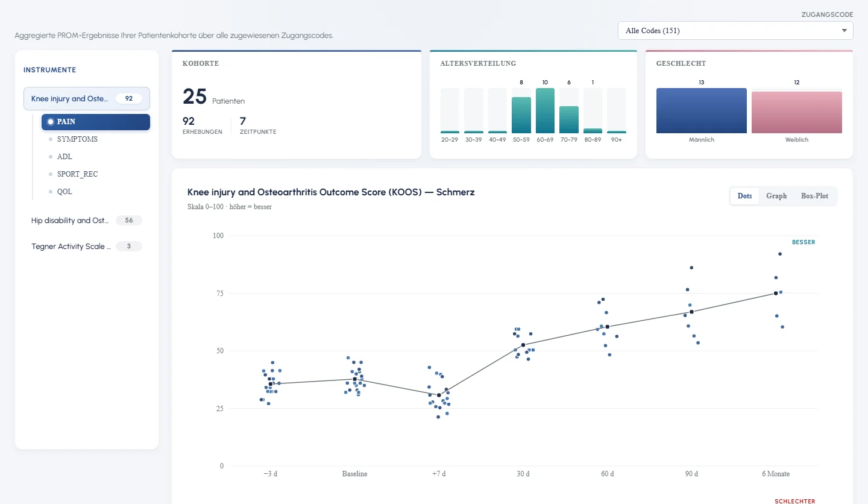Screen dimensions: 868x504
Task: Click the mean point at 6 Monate
Action: click(776, 294)
